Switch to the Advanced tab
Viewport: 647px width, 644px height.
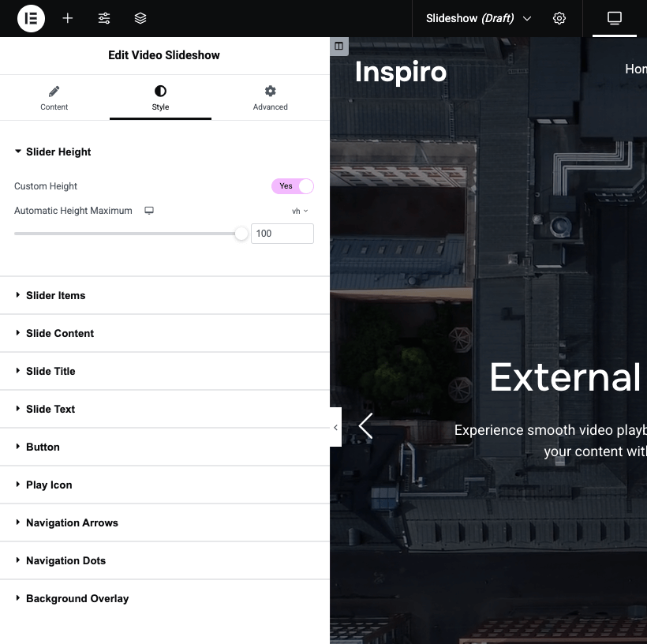coord(270,98)
